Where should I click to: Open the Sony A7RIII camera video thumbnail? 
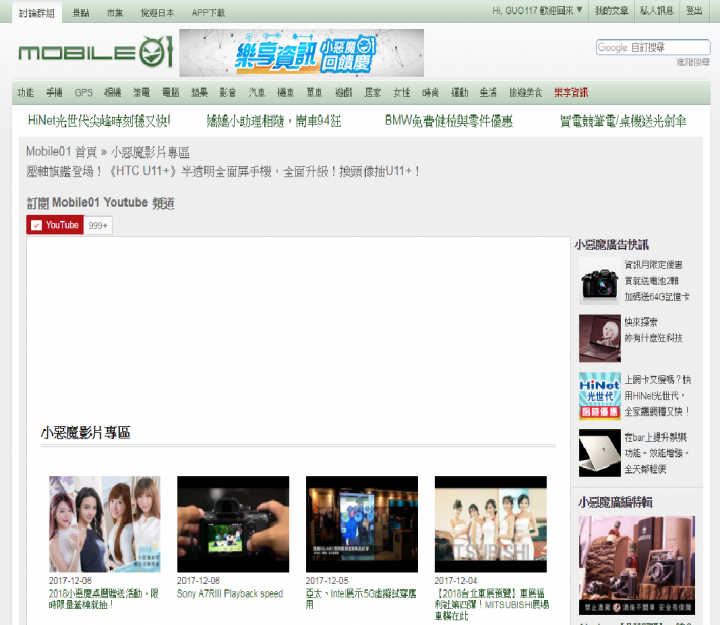233,524
